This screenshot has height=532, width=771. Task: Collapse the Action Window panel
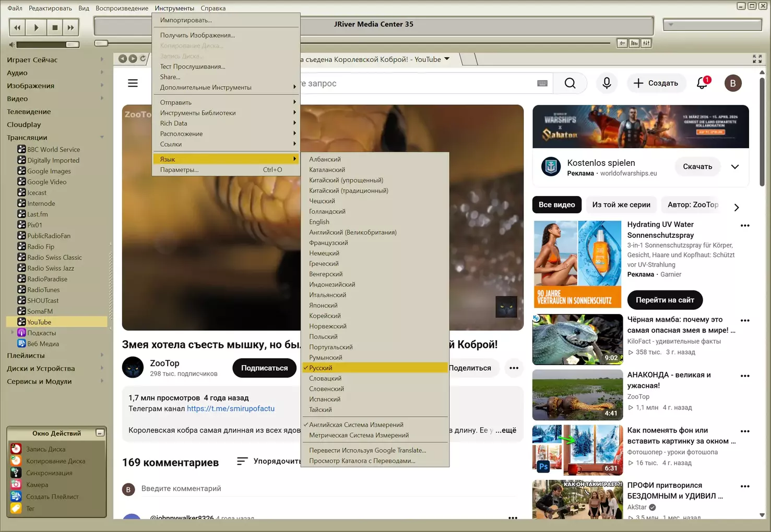100,433
